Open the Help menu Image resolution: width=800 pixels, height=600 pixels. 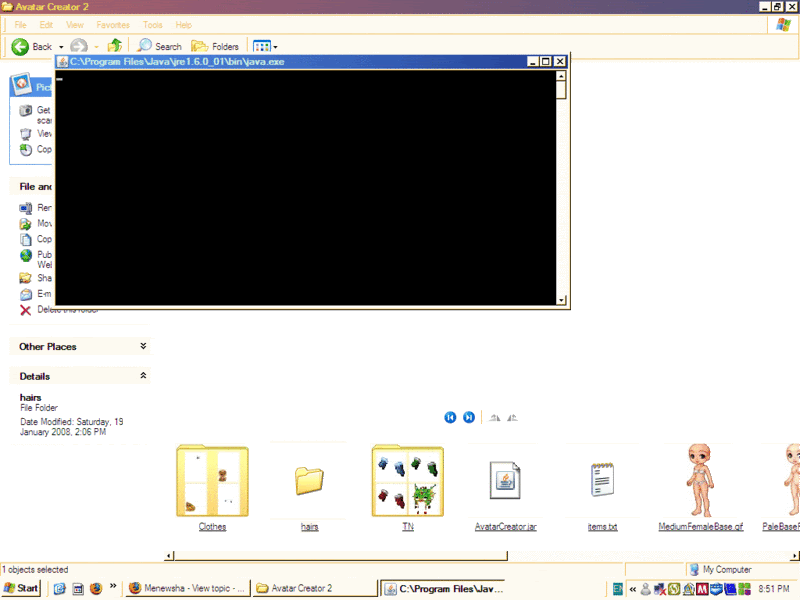183,24
